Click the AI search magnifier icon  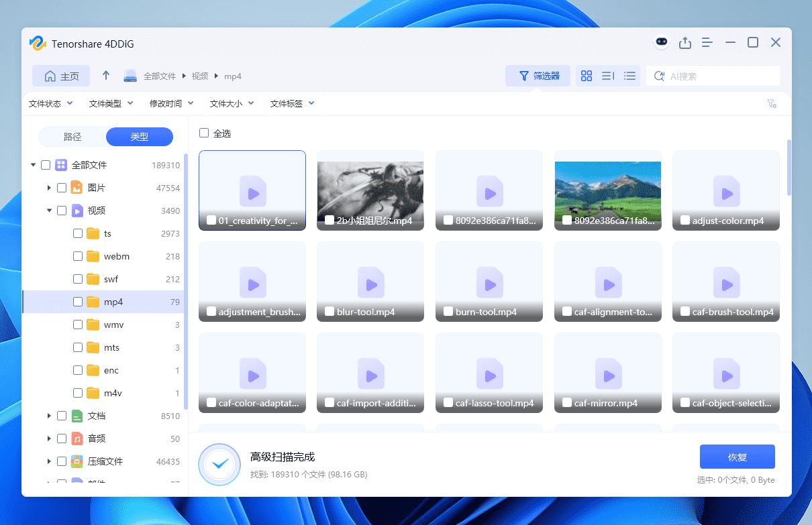click(x=659, y=76)
